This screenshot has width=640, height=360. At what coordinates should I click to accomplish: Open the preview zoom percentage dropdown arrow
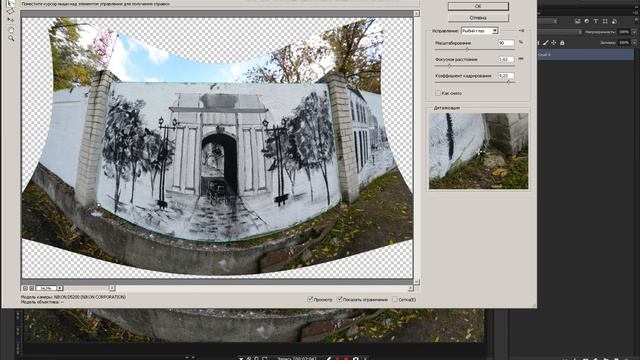click(60, 288)
